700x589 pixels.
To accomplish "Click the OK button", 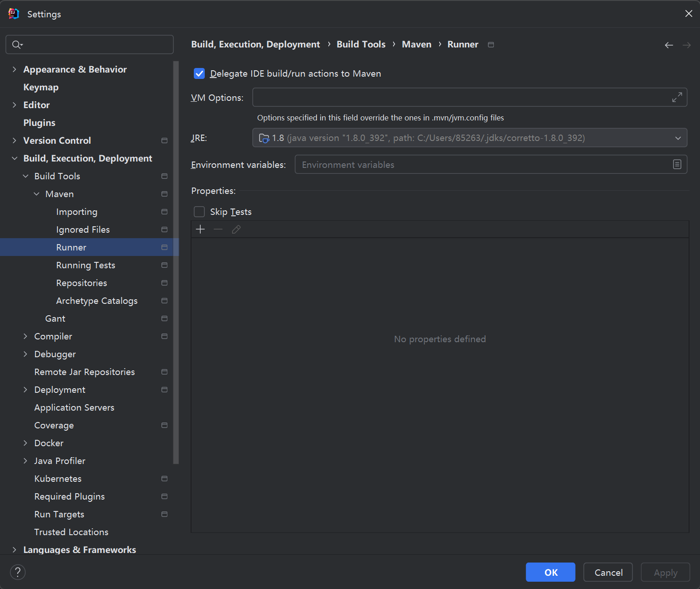I will 550,572.
